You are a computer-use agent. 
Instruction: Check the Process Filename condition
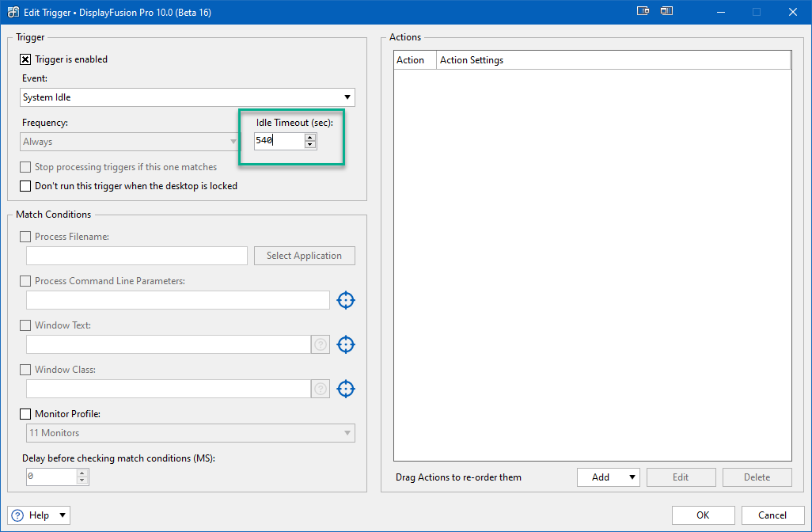tap(25, 237)
